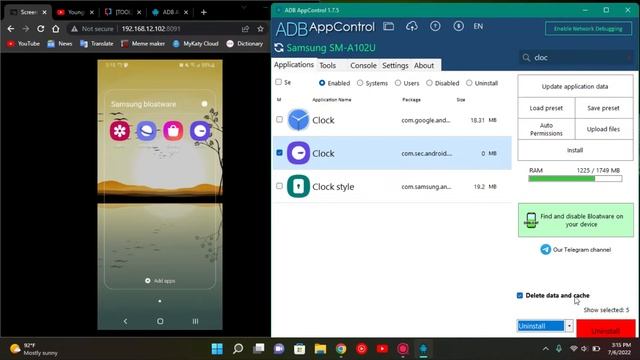The height and width of the screenshot is (360, 640).
Task: Switch to the Tools tab
Action: pyautogui.click(x=327, y=65)
